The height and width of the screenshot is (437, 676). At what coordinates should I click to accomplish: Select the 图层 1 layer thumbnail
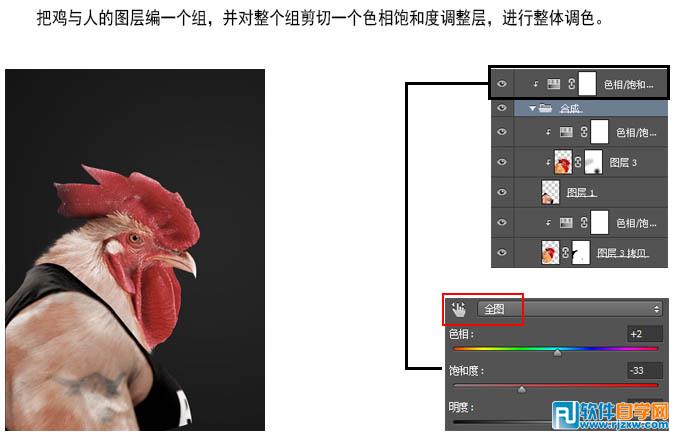pos(550,192)
